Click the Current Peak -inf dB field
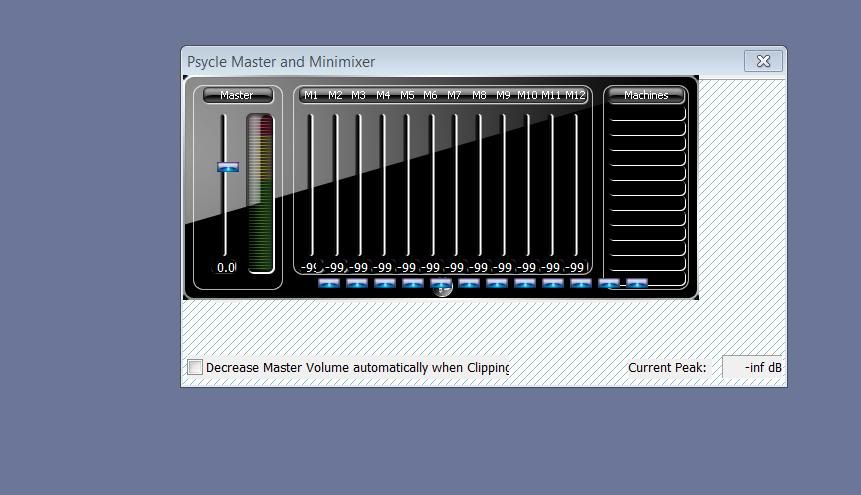The height and width of the screenshot is (495, 861). point(752,367)
